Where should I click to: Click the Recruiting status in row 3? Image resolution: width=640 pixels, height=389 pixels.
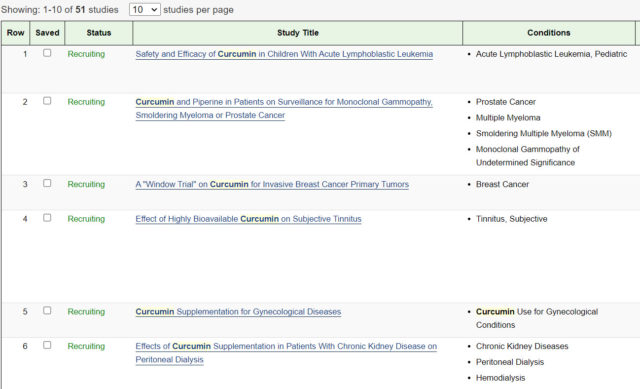point(86,184)
